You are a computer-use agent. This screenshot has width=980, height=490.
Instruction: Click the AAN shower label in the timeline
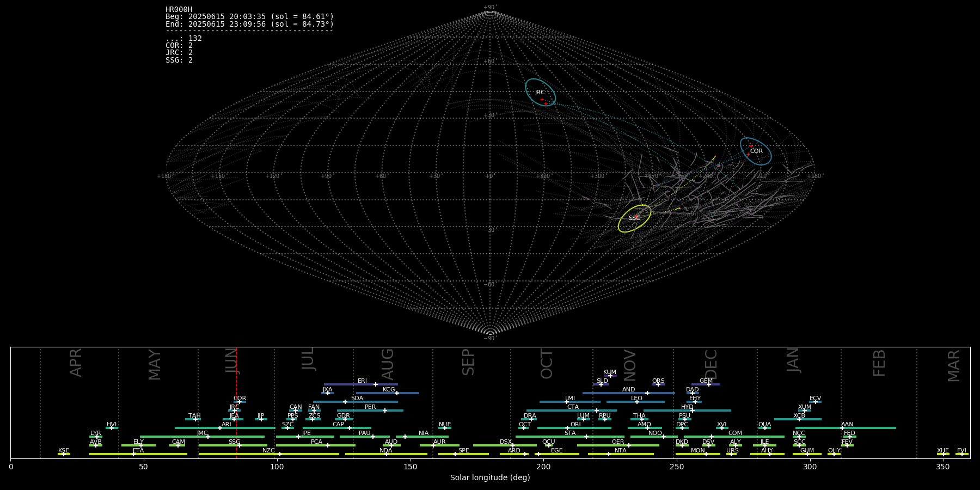(847, 425)
